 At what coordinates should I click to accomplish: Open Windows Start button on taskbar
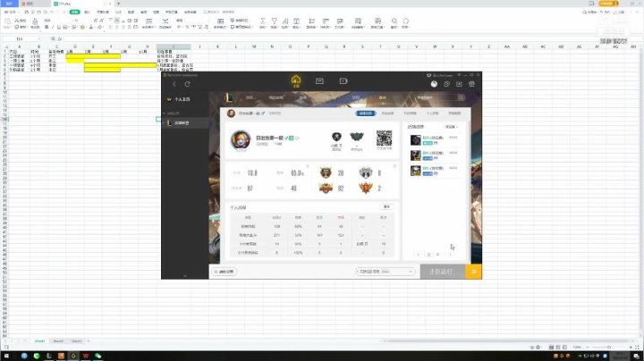[x=6, y=356]
